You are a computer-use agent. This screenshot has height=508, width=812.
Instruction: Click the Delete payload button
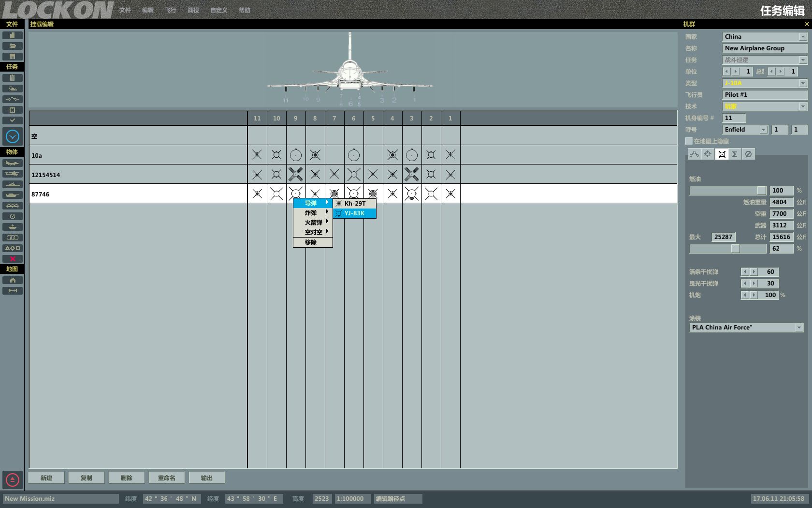[127, 478]
